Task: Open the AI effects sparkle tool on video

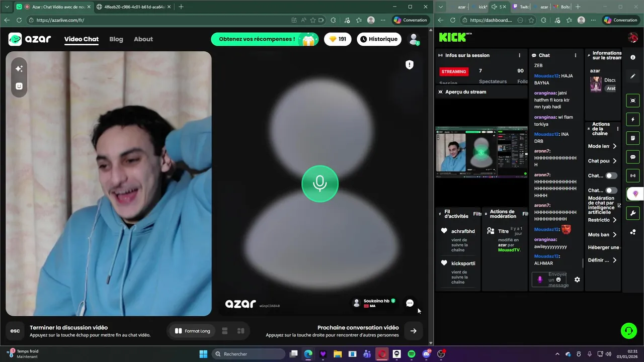Action: click(19, 69)
